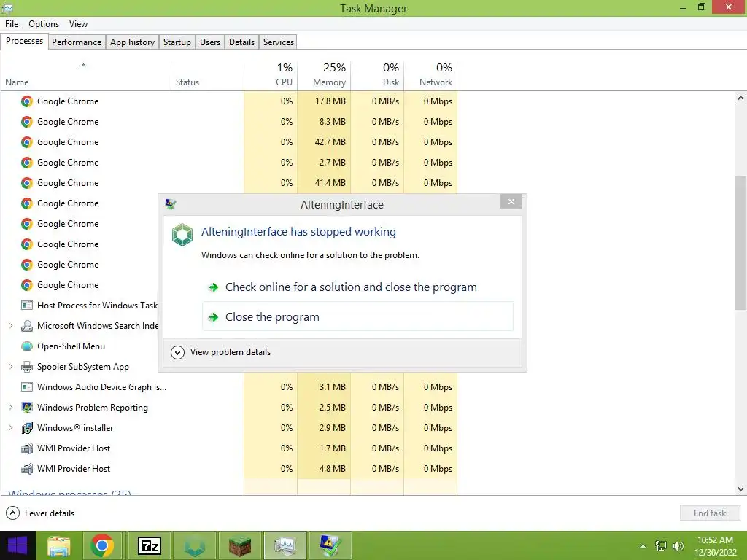Viewport: 747px width, 560px height.
Task: Click the Windows installer process icon
Action: pos(27,428)
